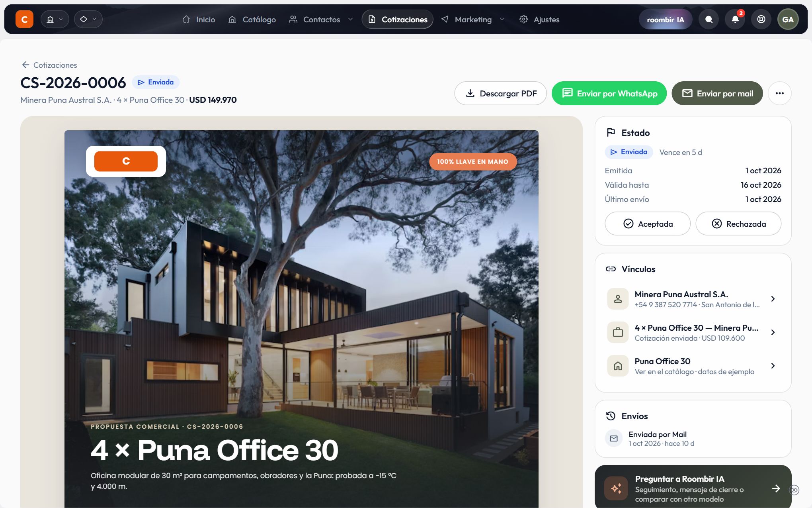The width and height of the screenshot is (812, 508).
Task: Open the diamond icon dropdown
Action: (x=88, y=19)
